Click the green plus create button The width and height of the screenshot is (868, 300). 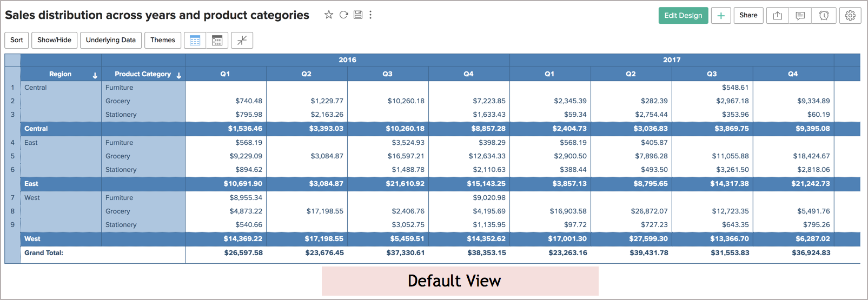[x=721, y=16]
